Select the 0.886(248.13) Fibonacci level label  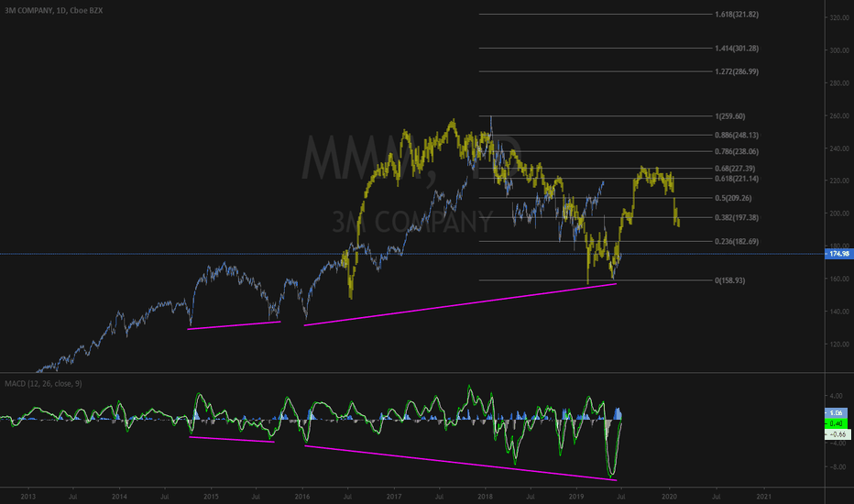pos(737,135)
